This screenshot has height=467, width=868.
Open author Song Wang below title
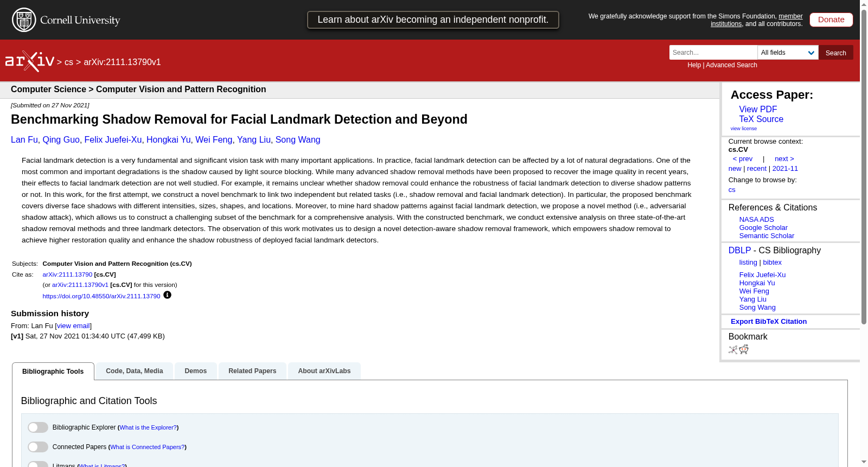pyautogui.click(x=298, y=140)
